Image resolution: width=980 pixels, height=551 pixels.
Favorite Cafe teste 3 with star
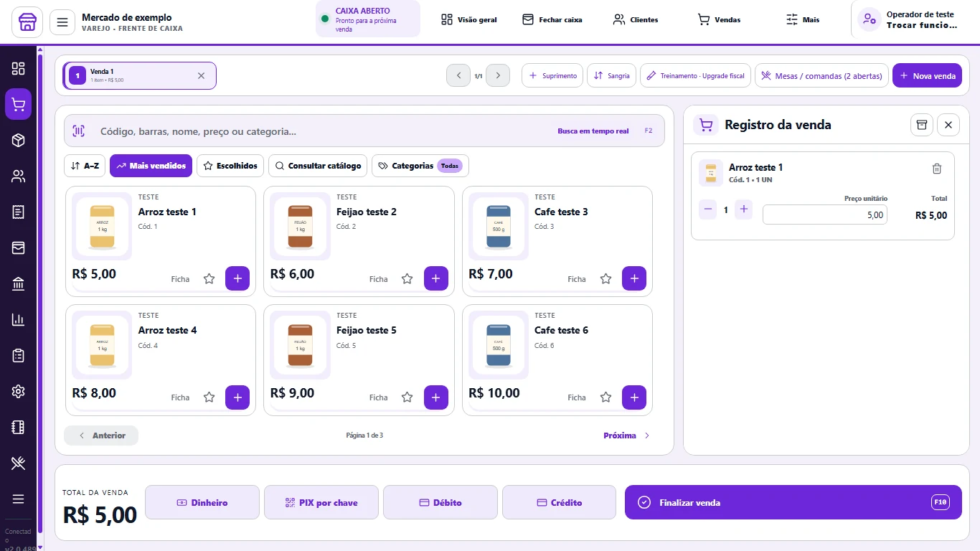tap(606, 278)
